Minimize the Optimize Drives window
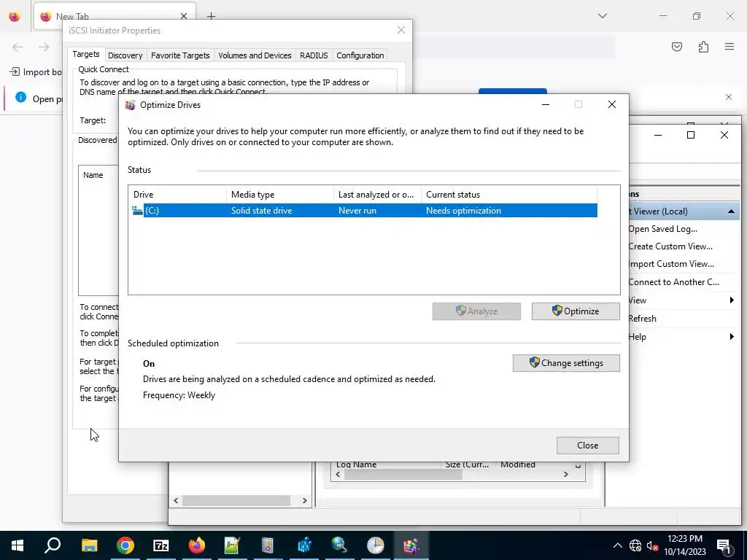Screen dimensions: 747x560 click(546, 104)
